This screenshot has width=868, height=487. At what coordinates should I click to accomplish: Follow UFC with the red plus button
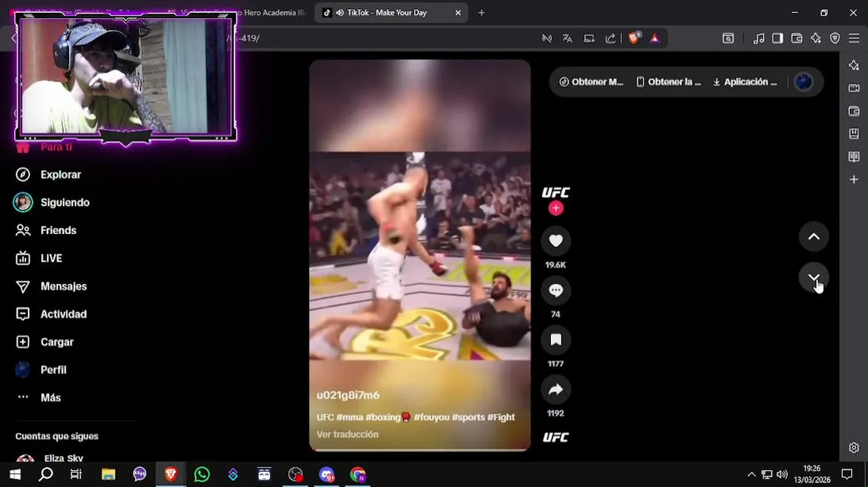tap(556, 208)
